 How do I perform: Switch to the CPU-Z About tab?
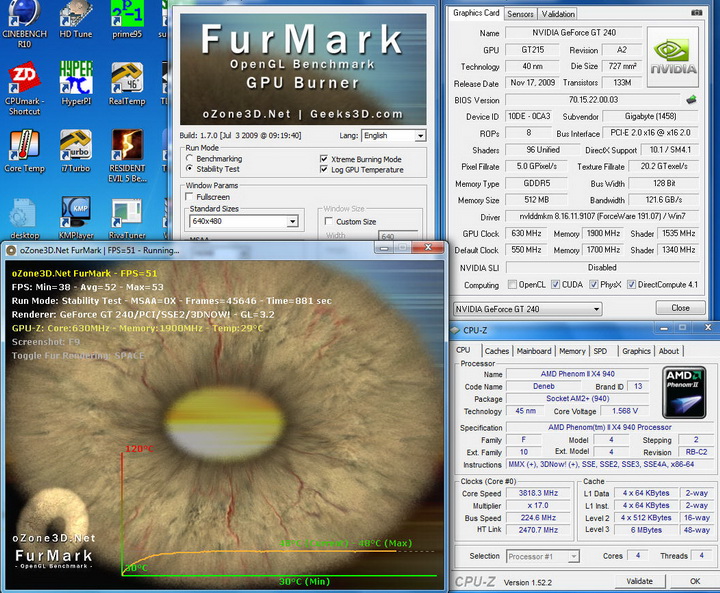click(669, 351)
